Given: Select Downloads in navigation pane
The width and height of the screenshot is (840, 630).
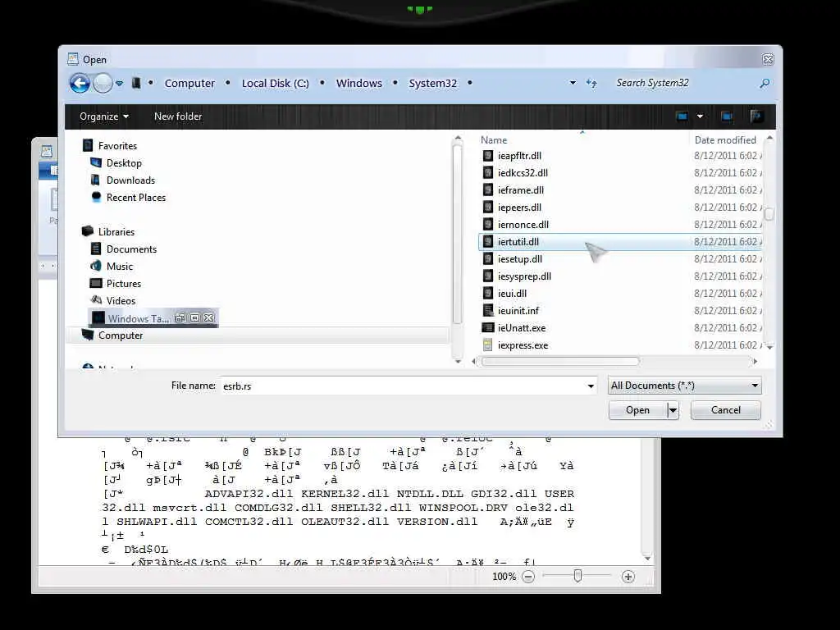Looking at the screenshot, I should coord(130,180).
